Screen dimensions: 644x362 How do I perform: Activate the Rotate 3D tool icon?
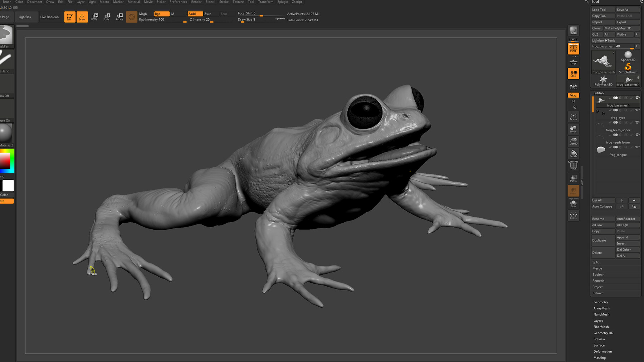coord(573,154)
